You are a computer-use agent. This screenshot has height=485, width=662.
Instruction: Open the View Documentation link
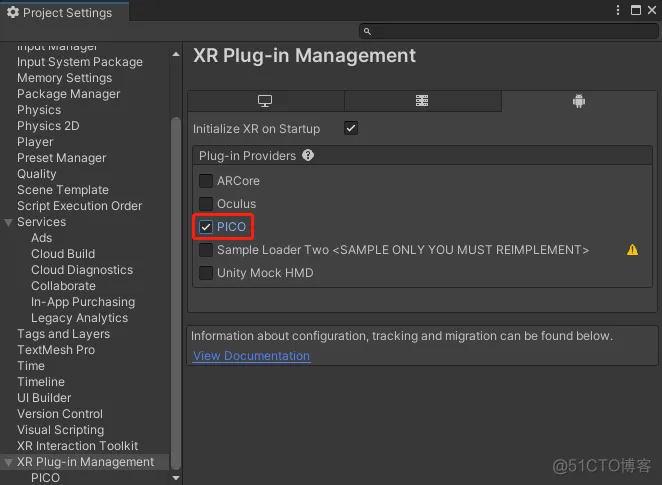point(252,356)
